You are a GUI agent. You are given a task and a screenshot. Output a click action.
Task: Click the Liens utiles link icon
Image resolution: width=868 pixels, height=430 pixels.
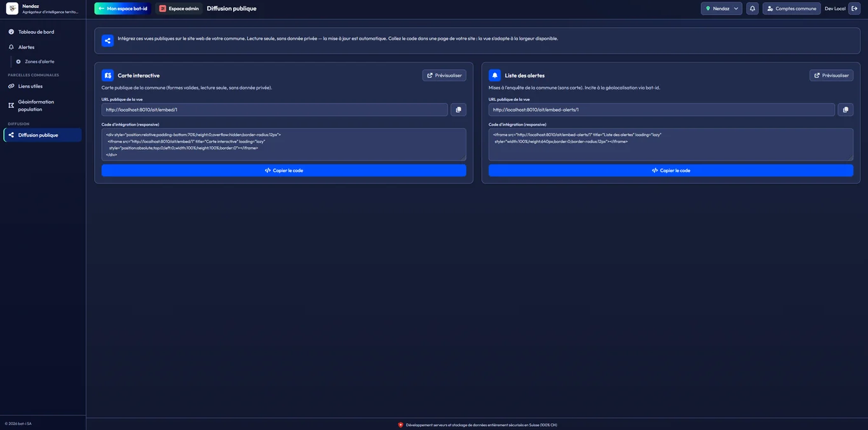pyautogui.click(x=11, y=86)
